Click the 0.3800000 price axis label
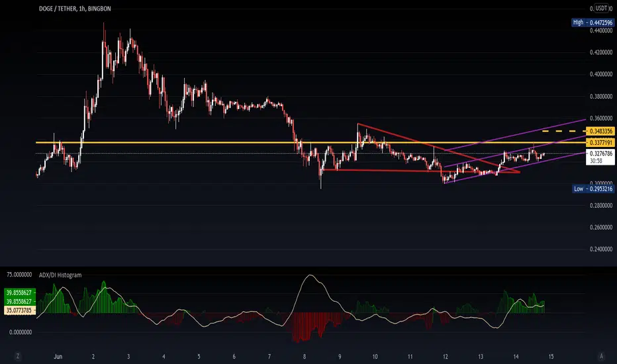 tap(601, 96)
